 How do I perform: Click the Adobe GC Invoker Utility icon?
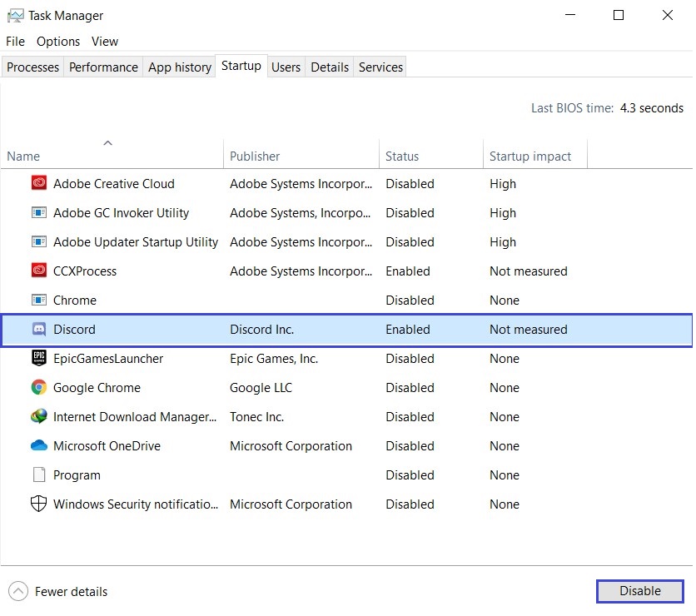[38, 212]
